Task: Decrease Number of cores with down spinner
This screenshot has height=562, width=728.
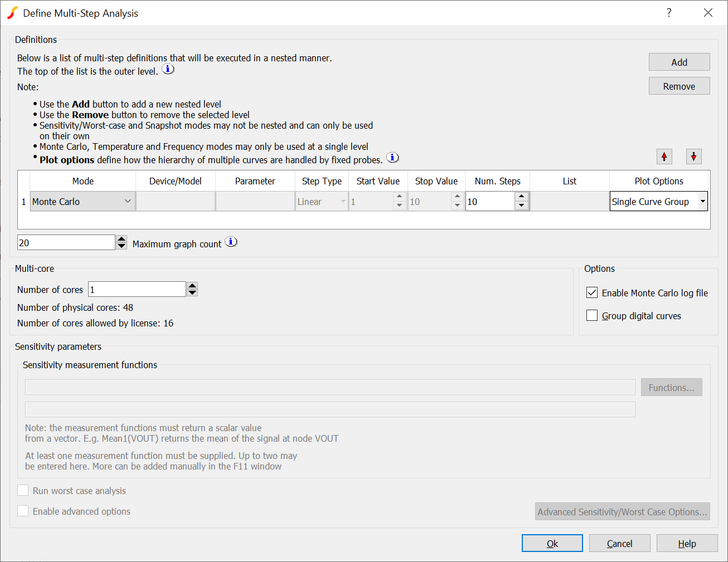Action: pos(192,293)
